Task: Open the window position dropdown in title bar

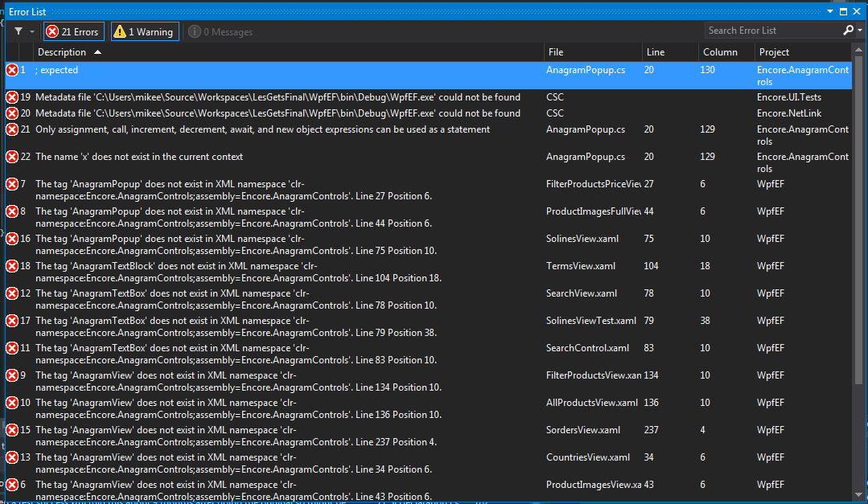Action: pos(829,11)
